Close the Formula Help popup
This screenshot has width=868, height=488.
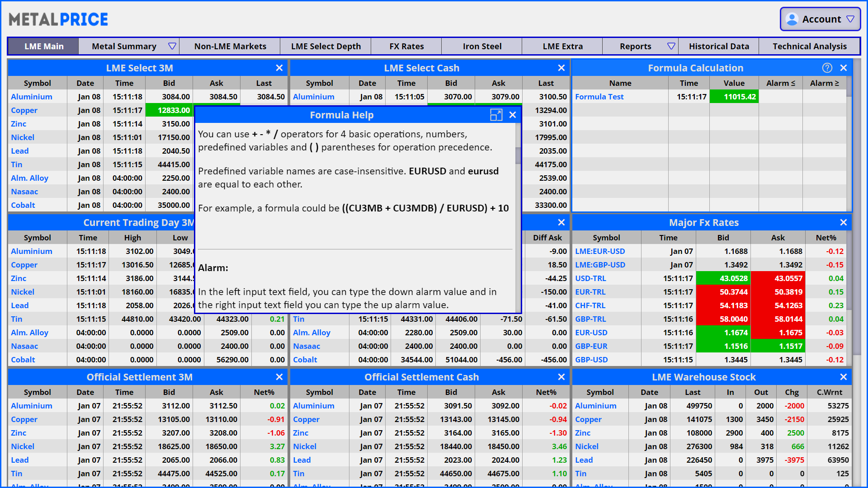click(513, 115)
